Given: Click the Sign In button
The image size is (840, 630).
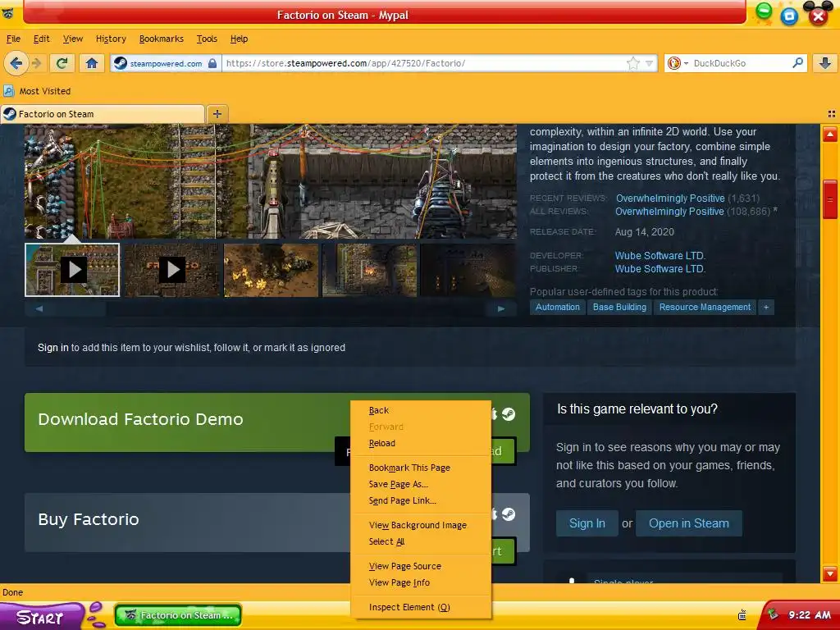Looking at the screenshot, I should (x=587, y=523).
